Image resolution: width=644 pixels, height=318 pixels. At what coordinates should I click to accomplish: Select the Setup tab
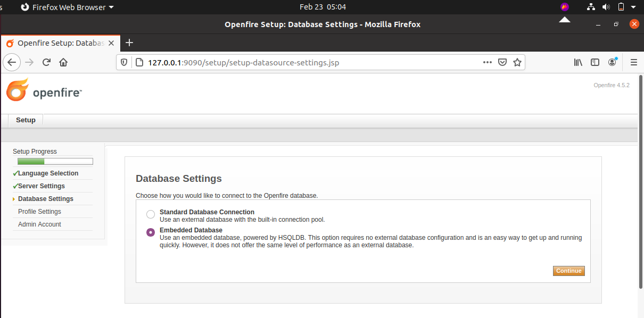click(26, 120)
